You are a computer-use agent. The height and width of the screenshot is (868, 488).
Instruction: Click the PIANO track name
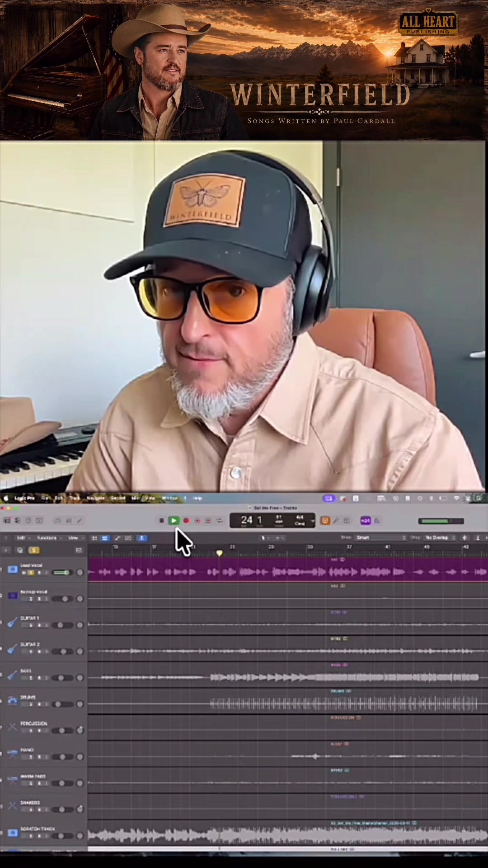tap(27, 750)
